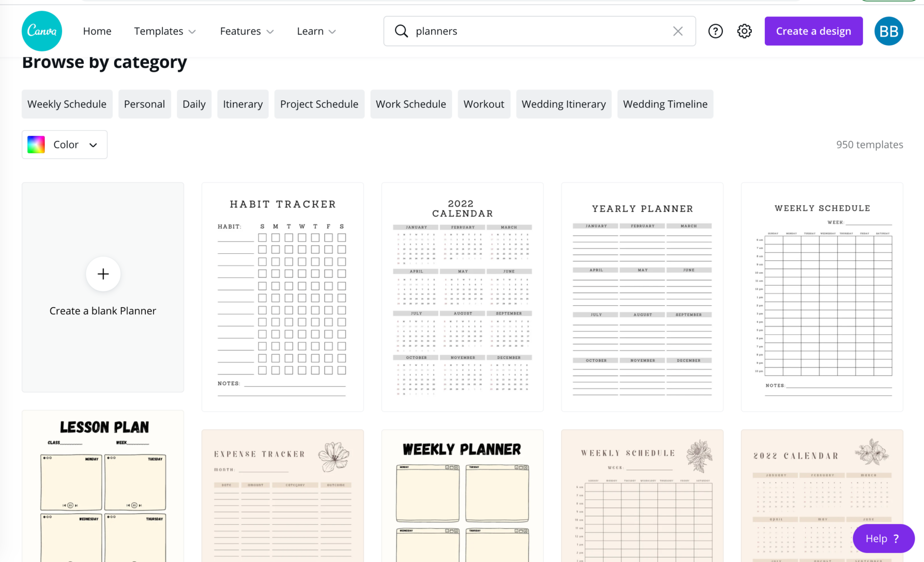The image size is (924, 562).
Task: Expand the Features menu
Action: [247, 31]
